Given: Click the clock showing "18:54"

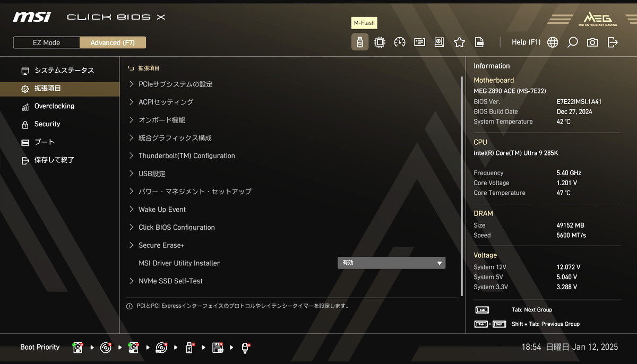Looking at the screenshot, I should pyautogui.click(x=531, y=347).
